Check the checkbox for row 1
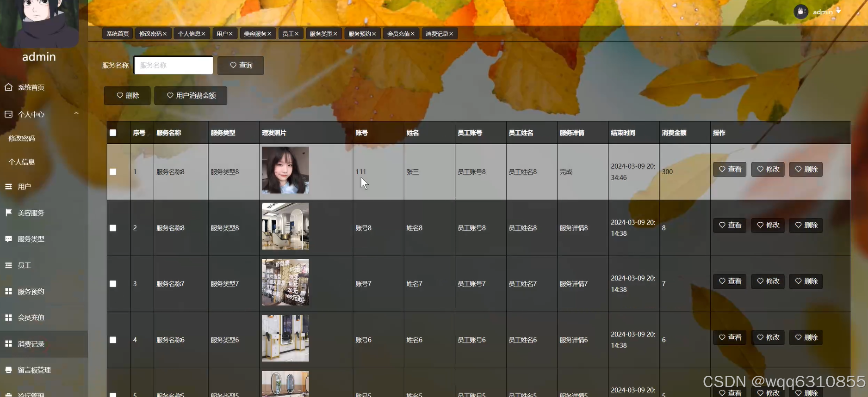This screenshot has height=397, width=868. point(113,172)
